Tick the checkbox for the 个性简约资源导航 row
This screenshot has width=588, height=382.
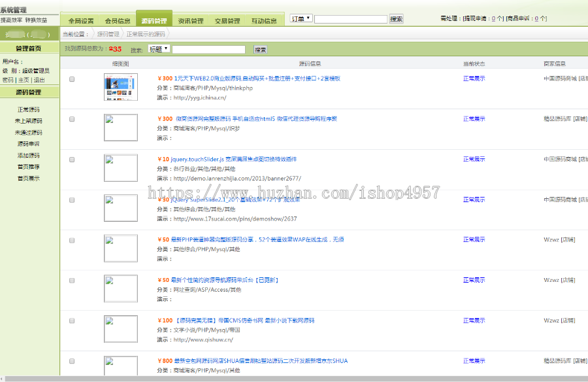point(72,281)
